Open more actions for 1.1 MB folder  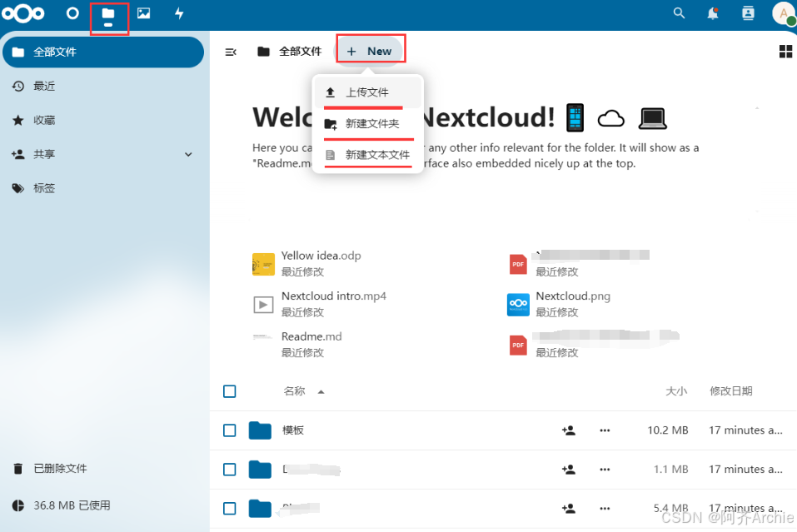(x=605, y=470)
